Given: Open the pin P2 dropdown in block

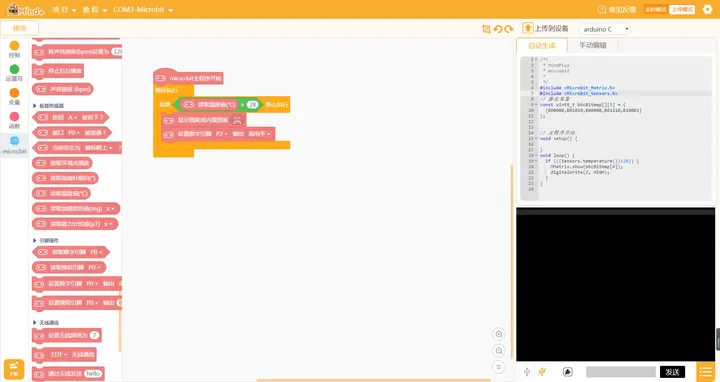Looking at the screenshot, I should pos(222,134).
